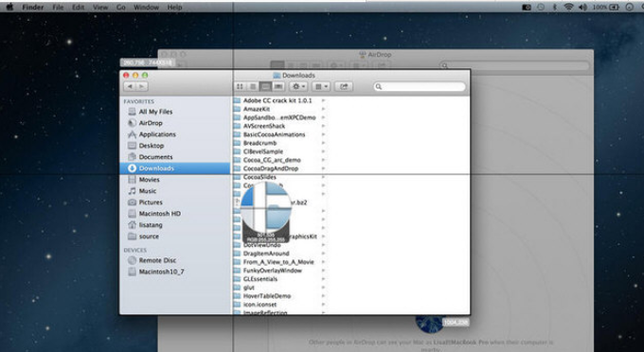Open the View menu
Viewport: 644px width, 352px height.
point(100,8)
